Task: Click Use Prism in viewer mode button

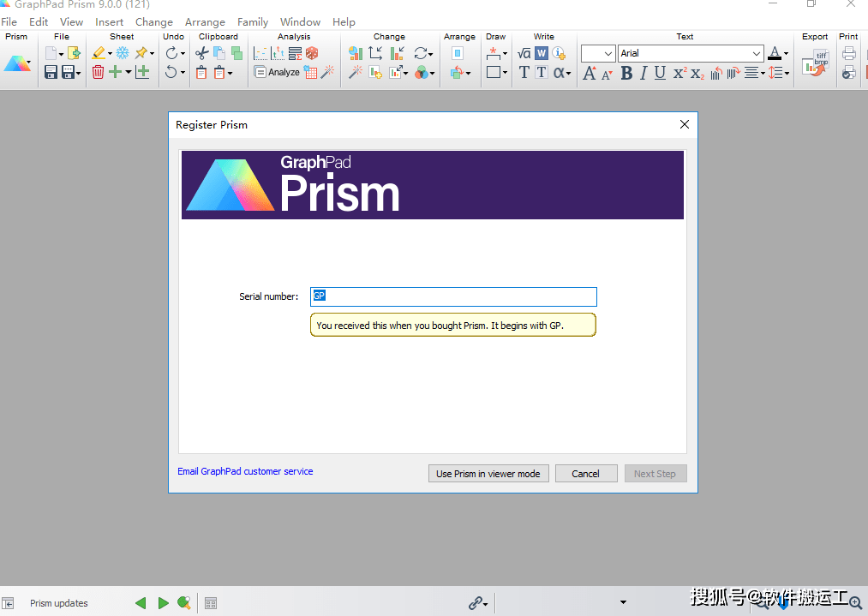Action: 488,474
